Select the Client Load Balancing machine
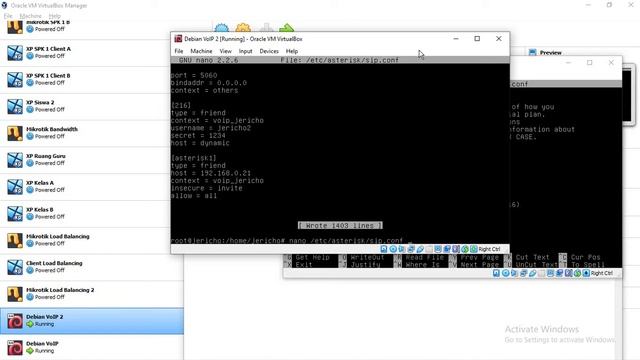The image size is (640, 360). tap(92, 267)
